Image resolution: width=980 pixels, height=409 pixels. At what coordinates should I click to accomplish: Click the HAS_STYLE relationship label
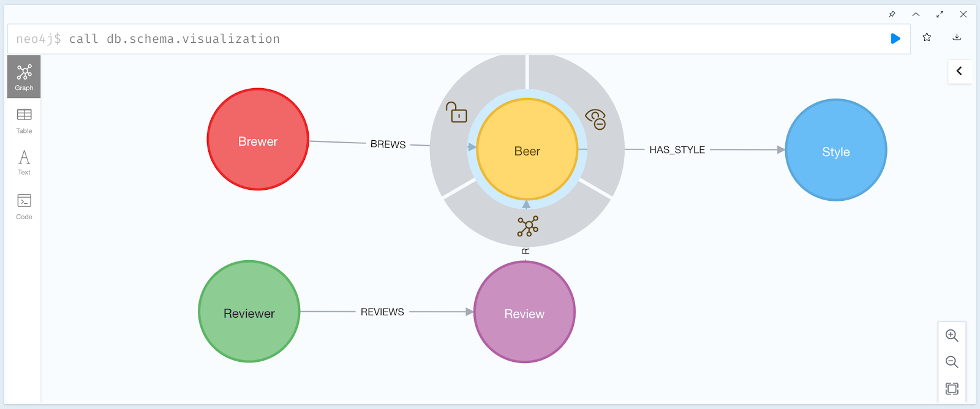[x=677, y=150]
